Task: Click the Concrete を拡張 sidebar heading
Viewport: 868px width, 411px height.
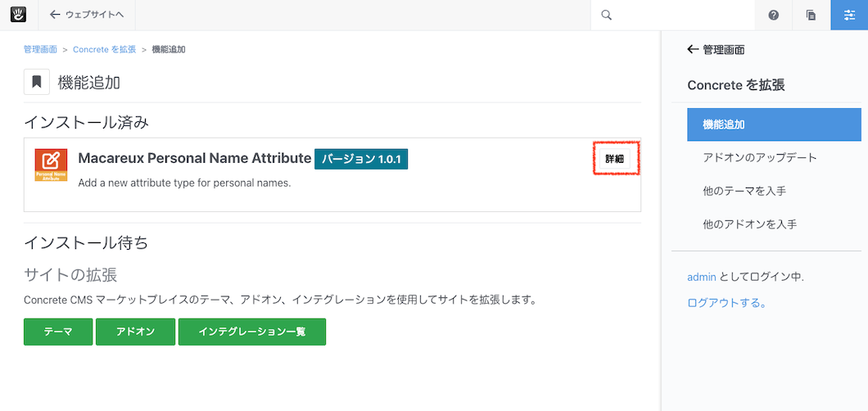Action: (735, 84)
